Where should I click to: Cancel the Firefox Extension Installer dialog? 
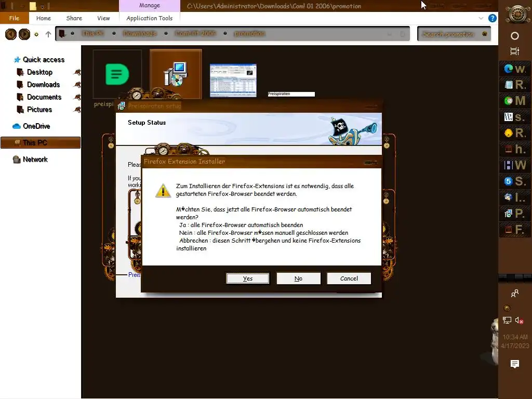click(x=349, y=278)
